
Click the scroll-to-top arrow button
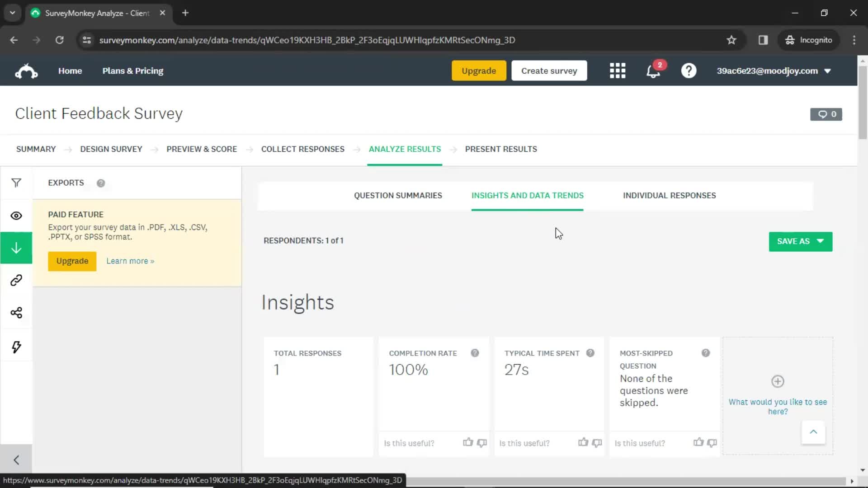click(x=814, y=432)
